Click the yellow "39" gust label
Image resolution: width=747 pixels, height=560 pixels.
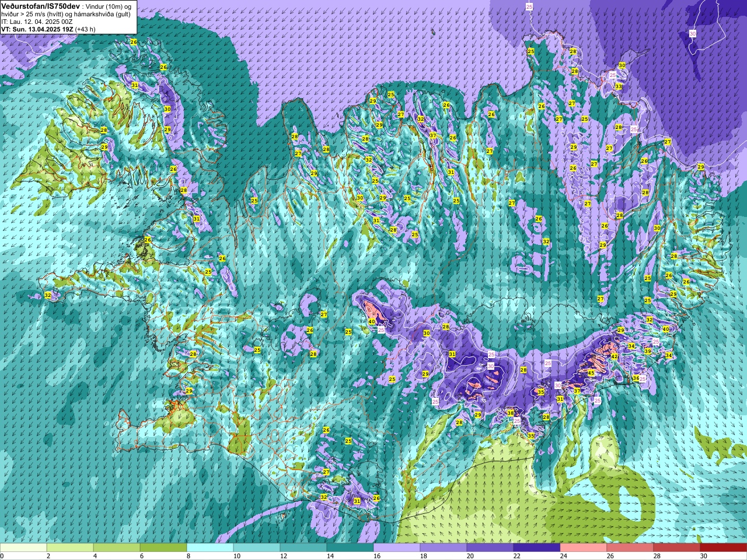point(647,351)
